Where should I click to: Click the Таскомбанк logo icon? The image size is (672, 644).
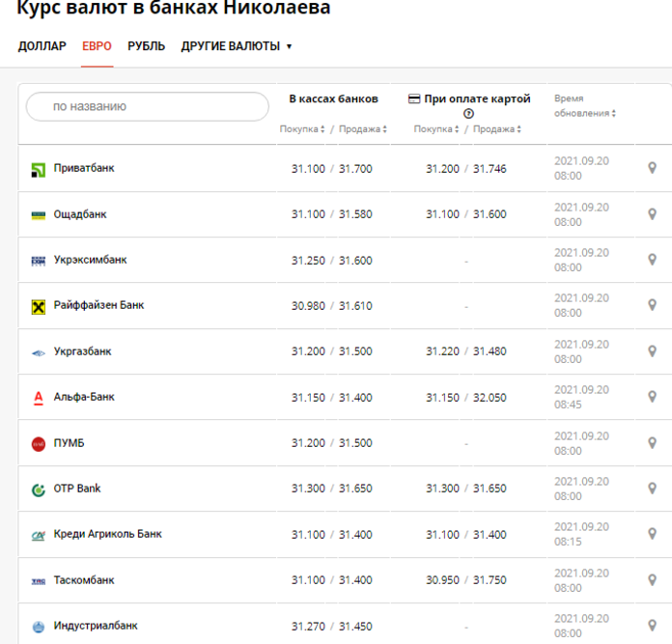click(x=39, y=581)
